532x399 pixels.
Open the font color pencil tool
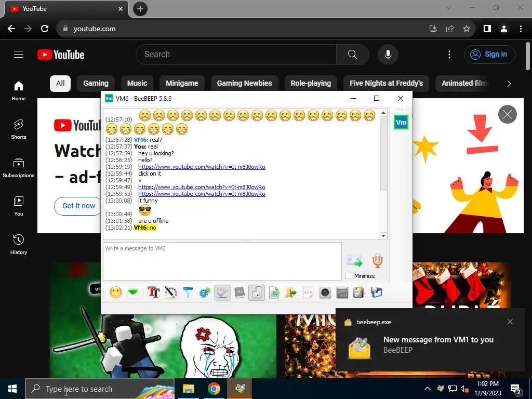pyautogui.click(x=170, y=292)
